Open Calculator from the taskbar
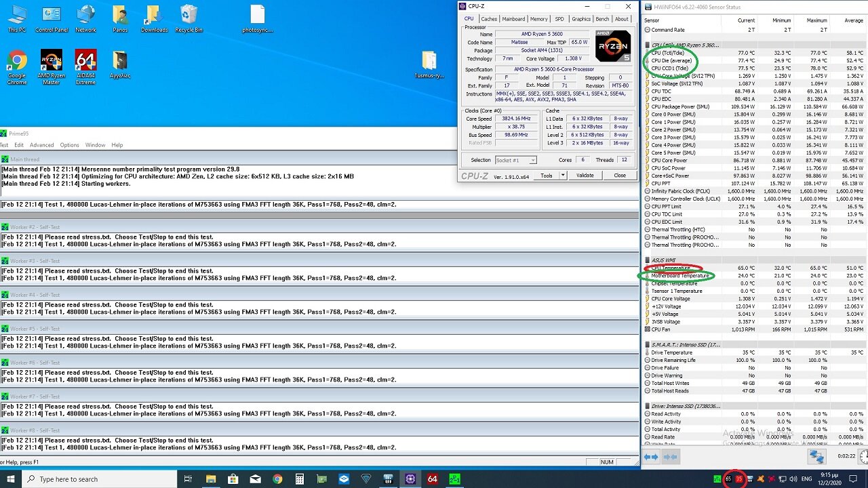Image resolution: width=868 pixels, height=488 pixels. coord(299,479)
